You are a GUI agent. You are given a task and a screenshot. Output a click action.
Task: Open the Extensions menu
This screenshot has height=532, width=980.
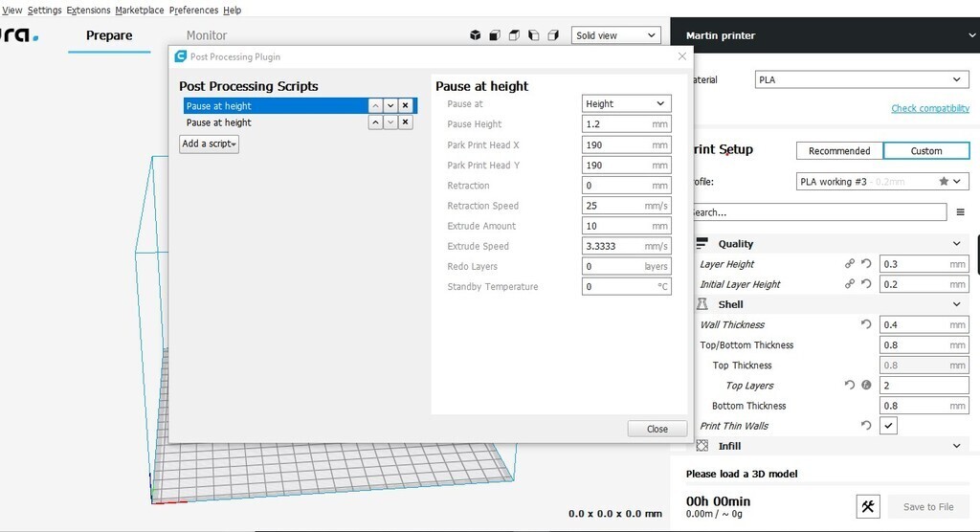pos(88,10)
